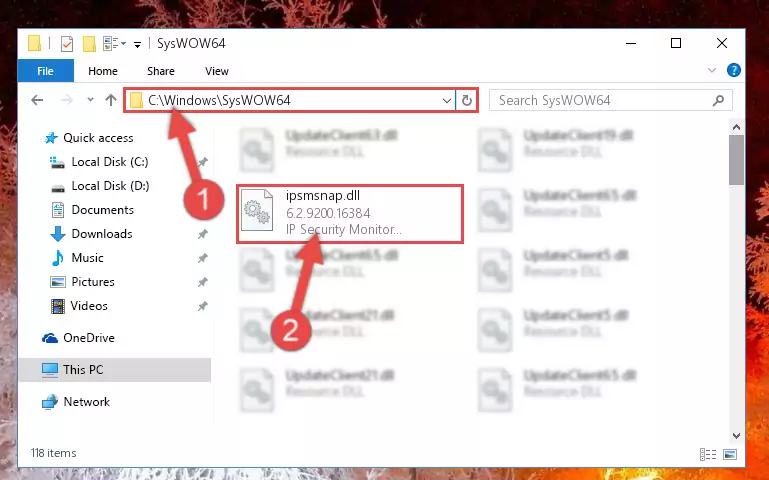Click the search magnifier icon
769x480 pixels.
(718, 101)
